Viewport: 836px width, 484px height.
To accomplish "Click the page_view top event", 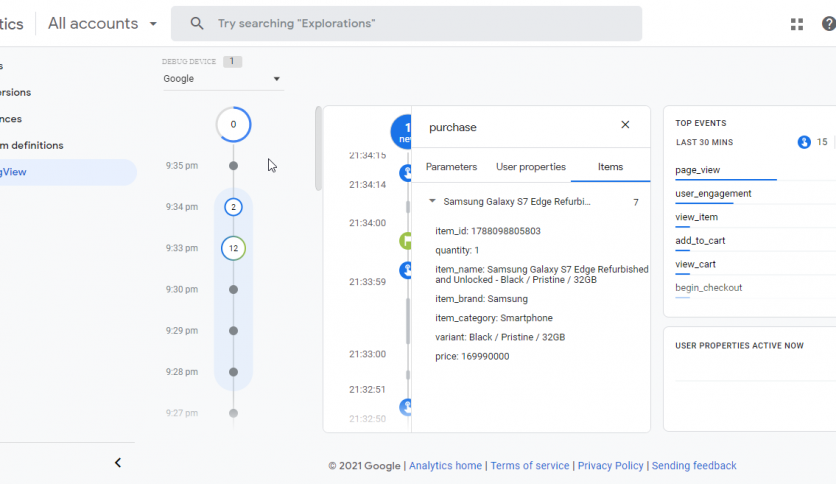I will 697,170.
